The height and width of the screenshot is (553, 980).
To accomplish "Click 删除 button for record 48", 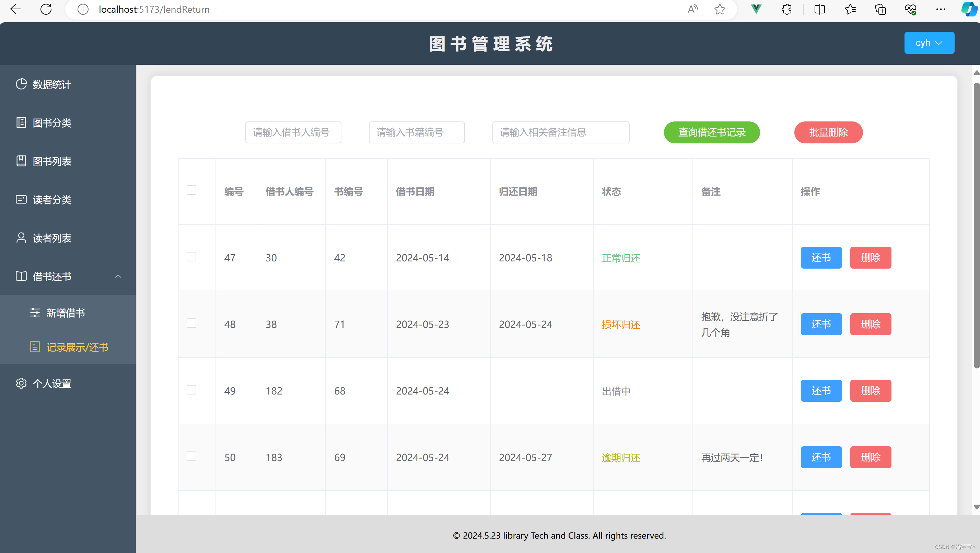I will pyautogui.click(x=870, y=324).
